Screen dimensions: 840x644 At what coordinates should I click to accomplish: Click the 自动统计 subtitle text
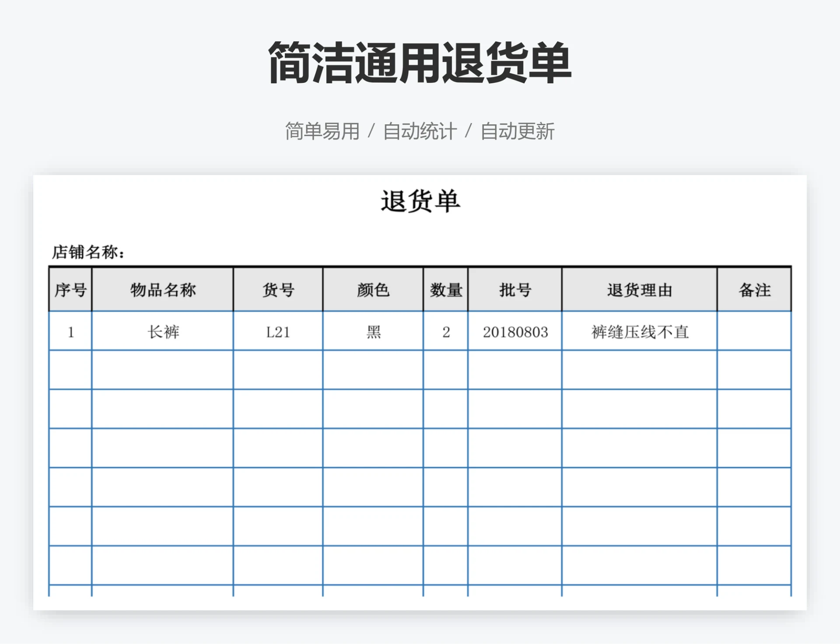tap(420, 131)
